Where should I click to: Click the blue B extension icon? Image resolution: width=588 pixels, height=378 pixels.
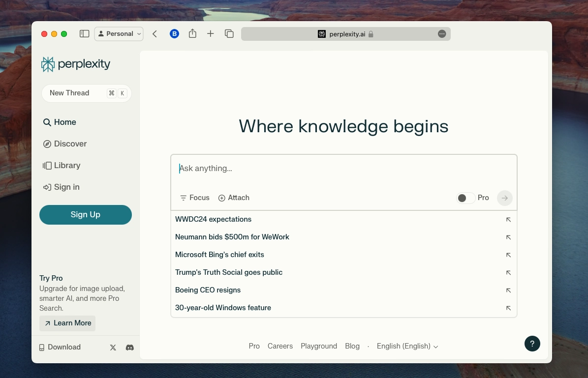click(x=174, y=34)
